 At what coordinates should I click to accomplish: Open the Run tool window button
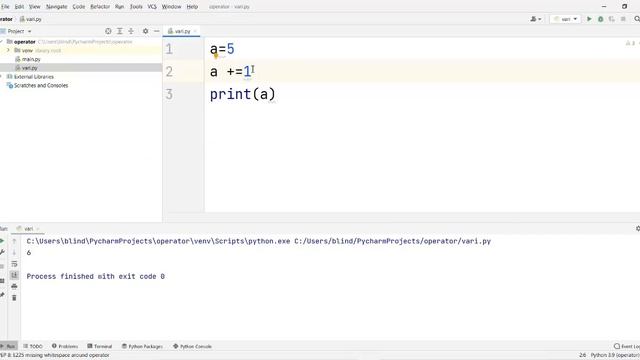9,346
